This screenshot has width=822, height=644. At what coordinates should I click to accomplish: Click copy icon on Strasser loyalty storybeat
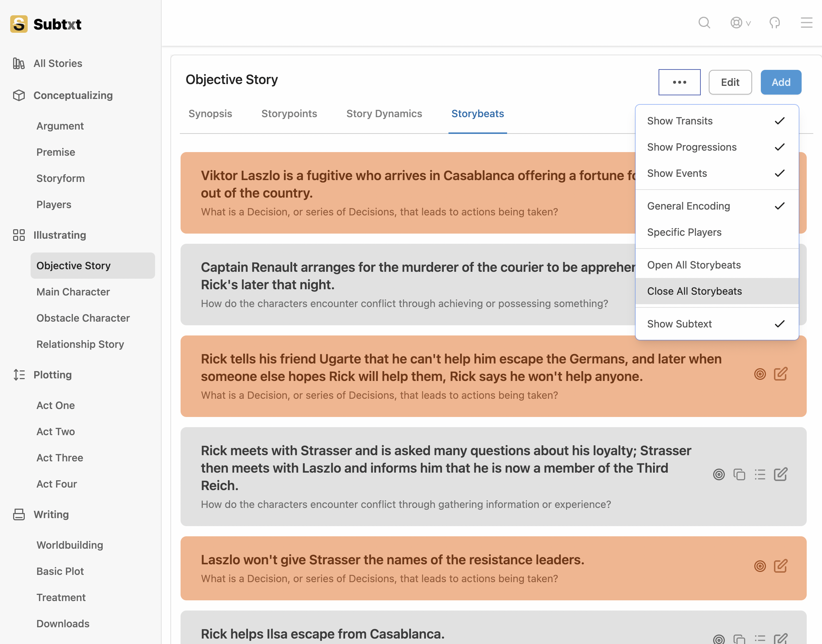pos(739,474)
